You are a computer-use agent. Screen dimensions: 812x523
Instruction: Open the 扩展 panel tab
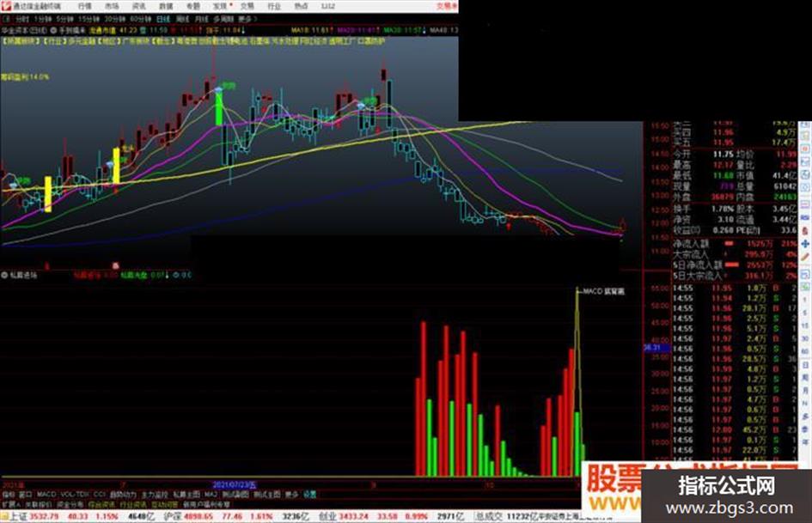[10, 504]
